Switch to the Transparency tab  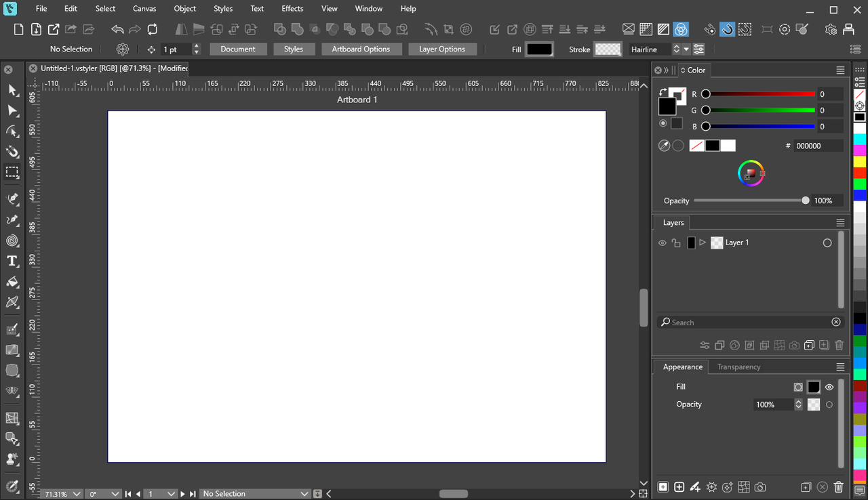[x=738, y=367]
